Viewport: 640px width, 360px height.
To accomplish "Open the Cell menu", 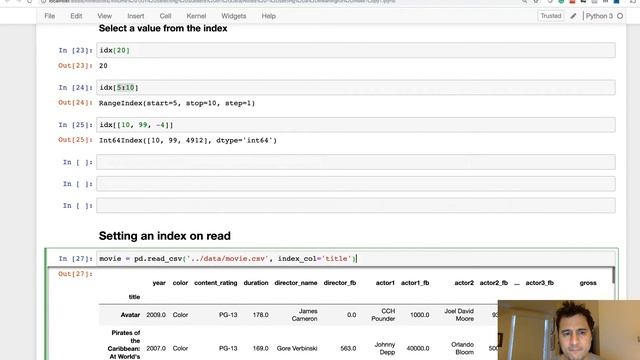I will (165, 16).
